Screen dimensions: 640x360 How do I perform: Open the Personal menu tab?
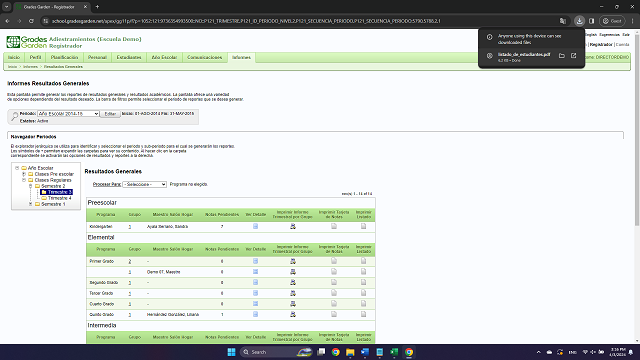(97, 58)
